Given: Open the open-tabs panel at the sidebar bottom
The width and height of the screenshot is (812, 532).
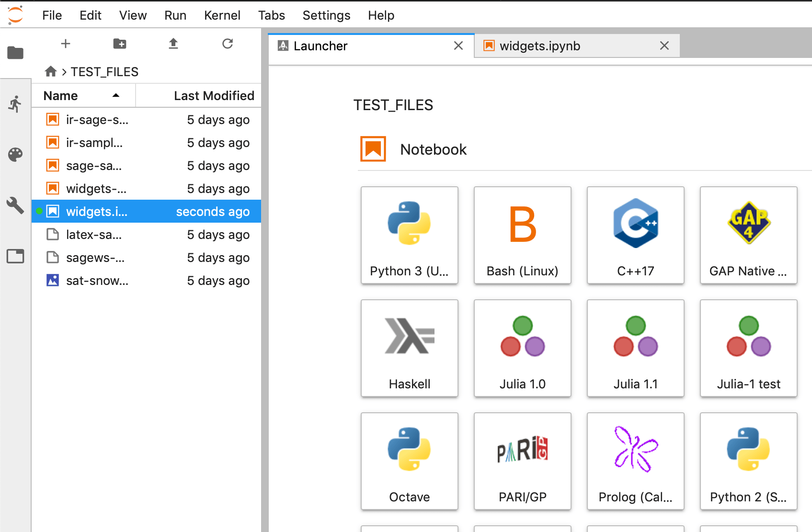Looking at the screenshot, I should pyautogui.click(x=15, y=256).
